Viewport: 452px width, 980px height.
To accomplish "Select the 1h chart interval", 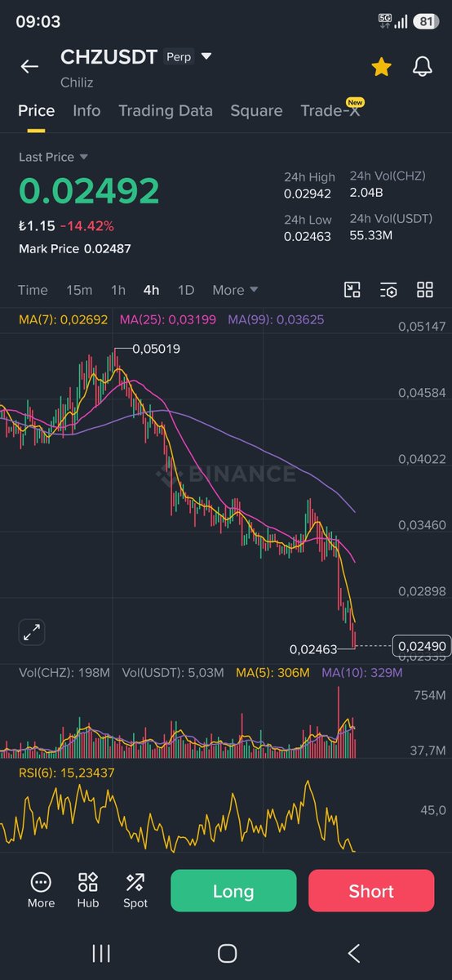I will (118, 290).
